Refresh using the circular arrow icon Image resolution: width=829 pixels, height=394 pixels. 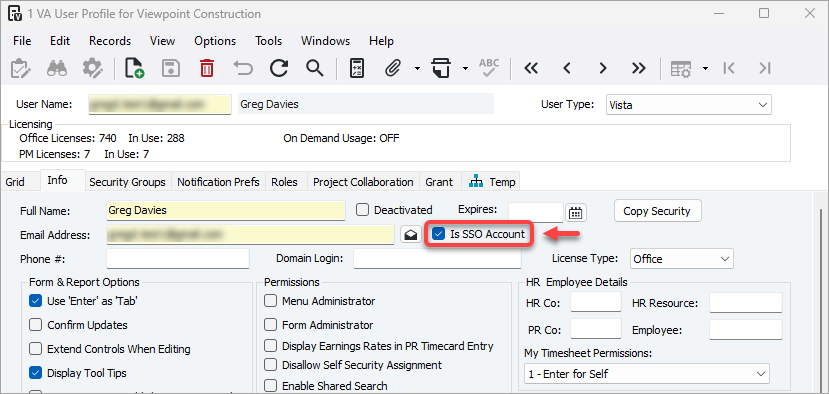[x=279, y=68]
